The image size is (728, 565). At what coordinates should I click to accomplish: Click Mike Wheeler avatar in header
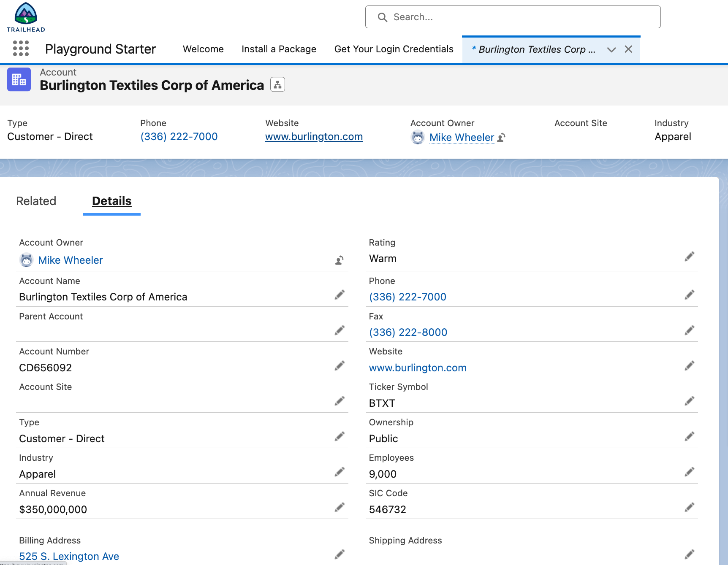click(x=418, y=138)
